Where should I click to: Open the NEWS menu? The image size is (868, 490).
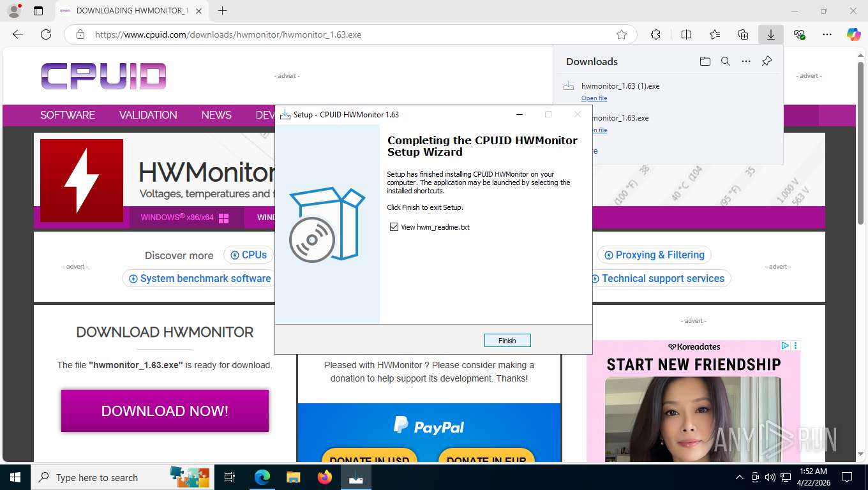pyautogui.click(x=216, y=115)
